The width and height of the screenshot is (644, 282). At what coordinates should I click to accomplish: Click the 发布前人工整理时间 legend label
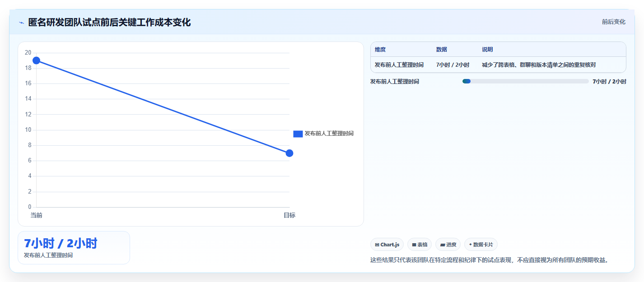click(329, 134)
